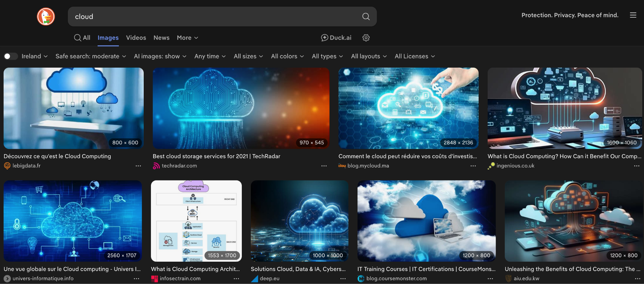The image size is (644, 284).
Task: Open more options for techradar.com result
Action: pyautogui.click(x=324, y=166)
